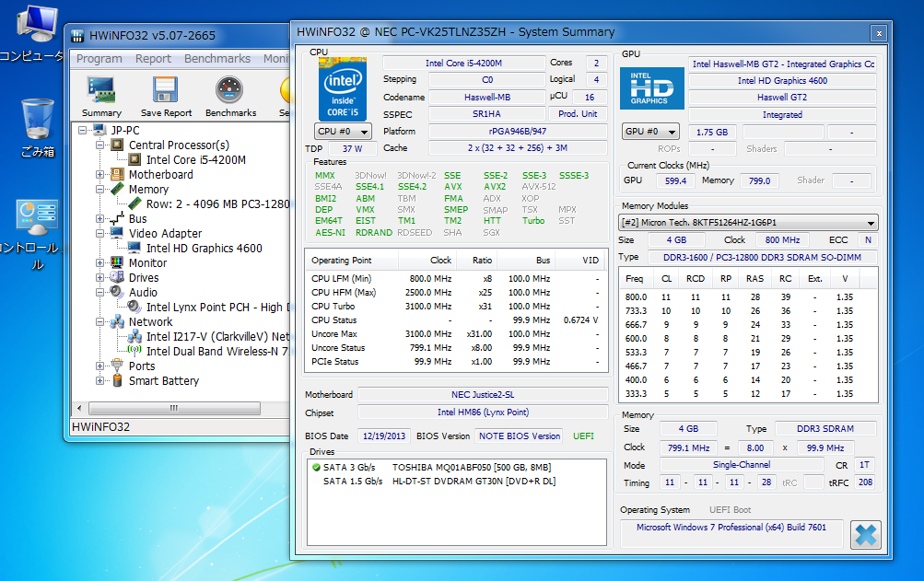This screenshot has width=924, height=581.
Task: Click the Smart Battery tree icon
Action: [117, 380]
